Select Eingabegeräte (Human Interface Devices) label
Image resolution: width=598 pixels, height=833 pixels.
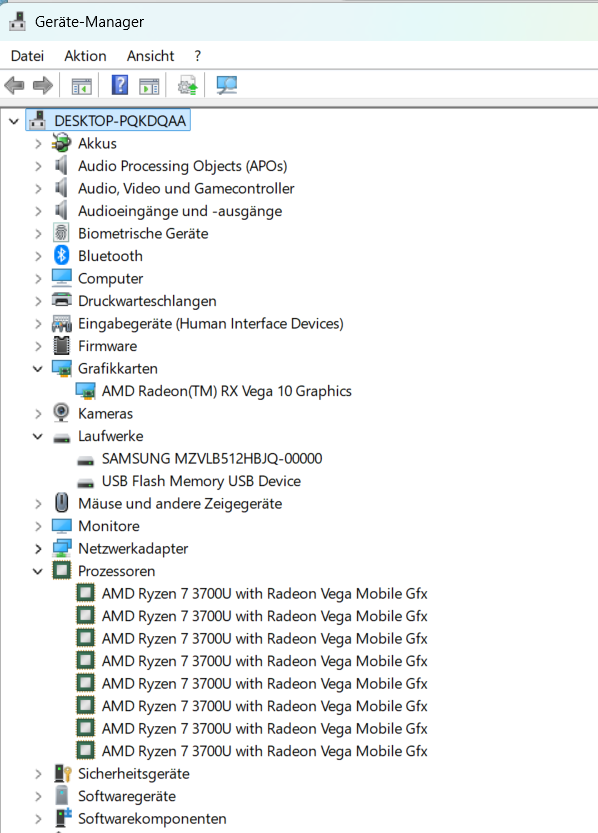211,323
